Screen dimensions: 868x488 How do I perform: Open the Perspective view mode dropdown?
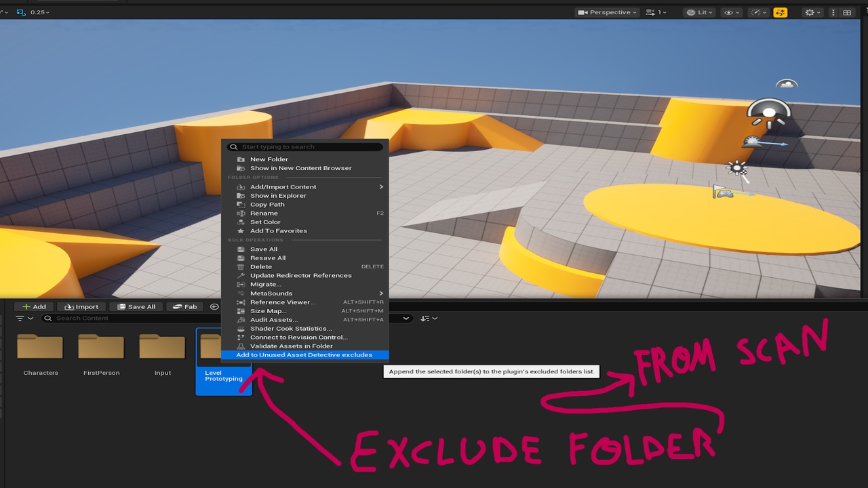coord(607,12)
